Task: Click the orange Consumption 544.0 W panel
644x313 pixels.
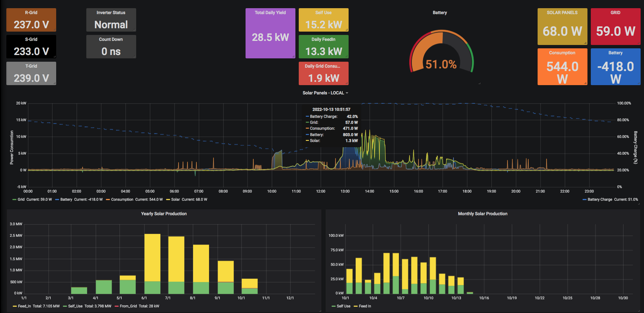Action: pyautogui.click(x=562, y=67)
